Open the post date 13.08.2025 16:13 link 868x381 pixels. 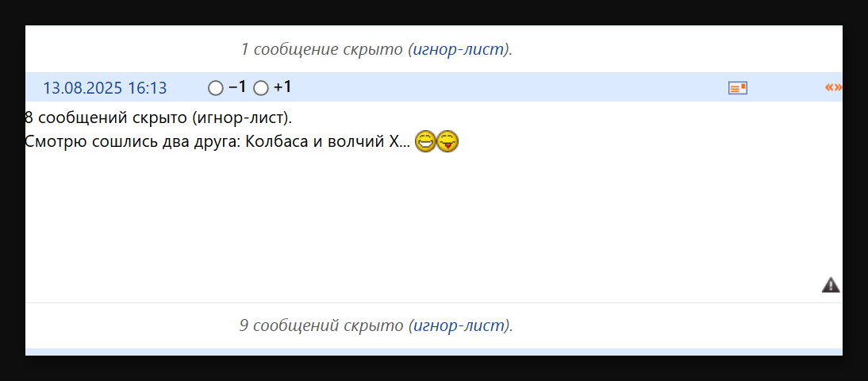click(x=105, y=88)
